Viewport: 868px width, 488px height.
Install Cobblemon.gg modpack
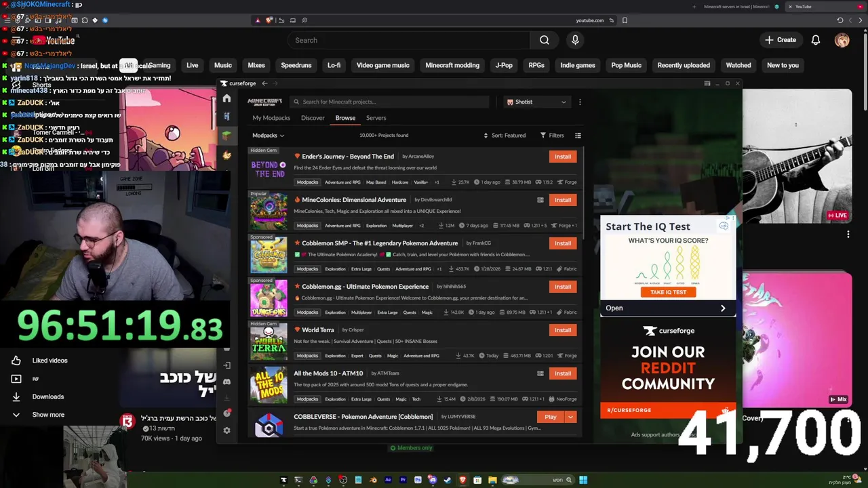coord(563,287)
